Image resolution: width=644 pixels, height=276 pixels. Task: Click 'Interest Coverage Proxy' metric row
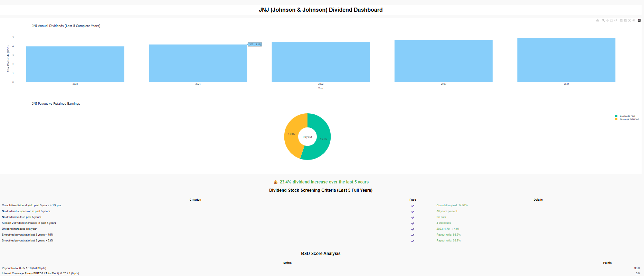point(40,273)
